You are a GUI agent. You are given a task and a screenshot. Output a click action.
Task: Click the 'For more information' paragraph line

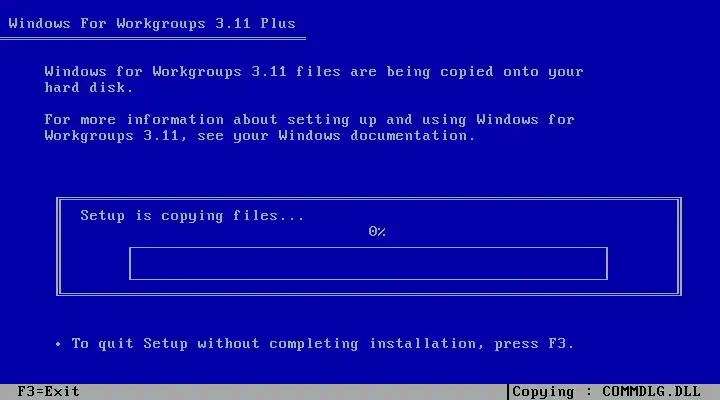coord(309,120)
